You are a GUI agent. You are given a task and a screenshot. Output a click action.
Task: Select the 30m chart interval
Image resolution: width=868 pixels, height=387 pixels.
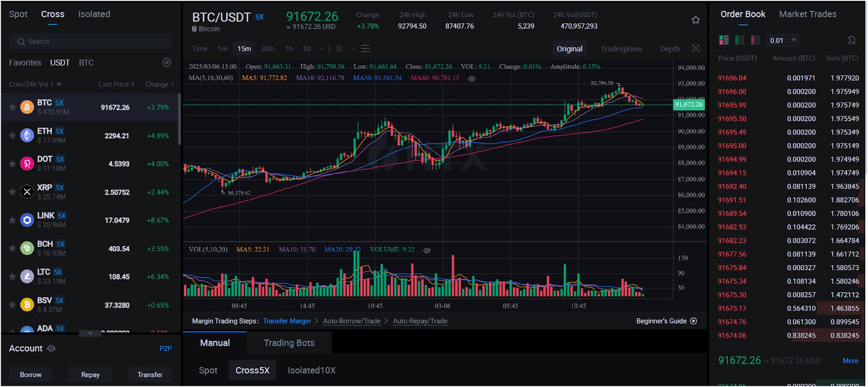click(267, 49)
